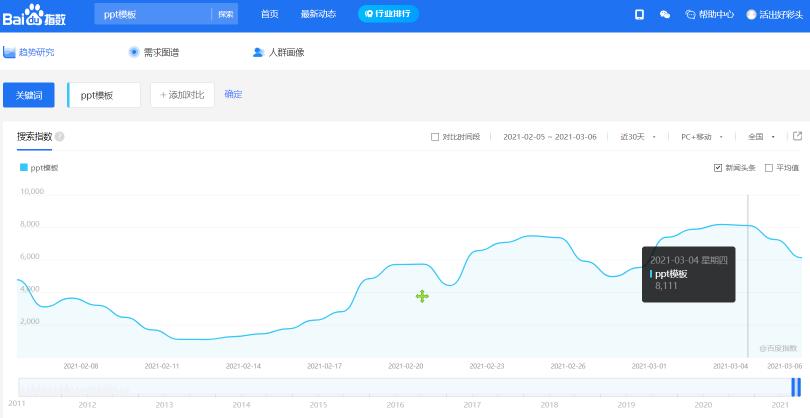Open the 活出好彩头 account name
This screenshot has width=810, height=418.
tap(781, 14)
